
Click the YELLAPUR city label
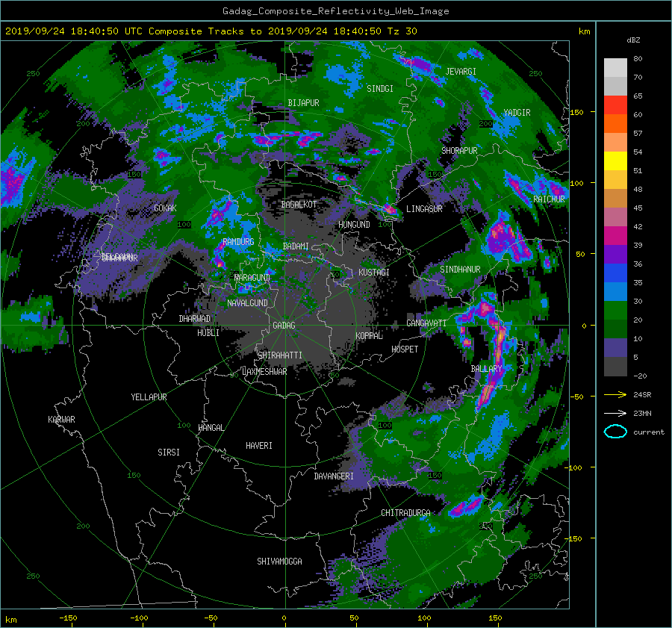[x=149, y=397]
